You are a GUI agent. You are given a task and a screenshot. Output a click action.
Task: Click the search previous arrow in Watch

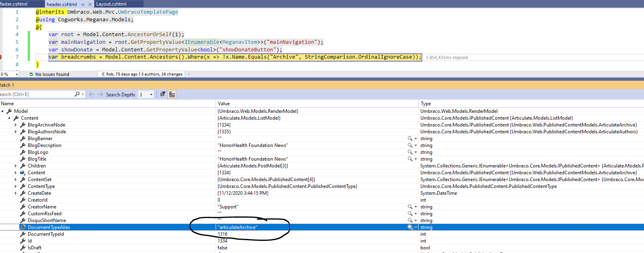pos(92,94)
